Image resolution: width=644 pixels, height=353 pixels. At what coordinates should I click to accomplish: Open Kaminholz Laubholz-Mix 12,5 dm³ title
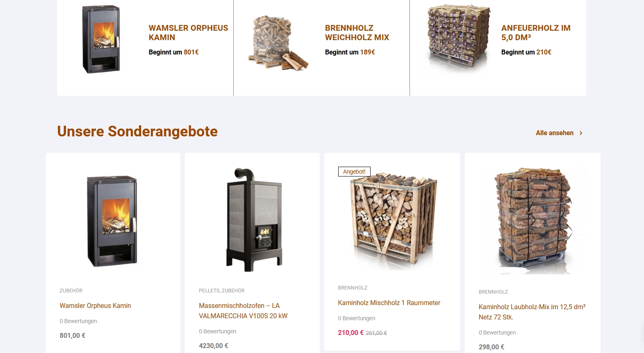pos(532,312)
